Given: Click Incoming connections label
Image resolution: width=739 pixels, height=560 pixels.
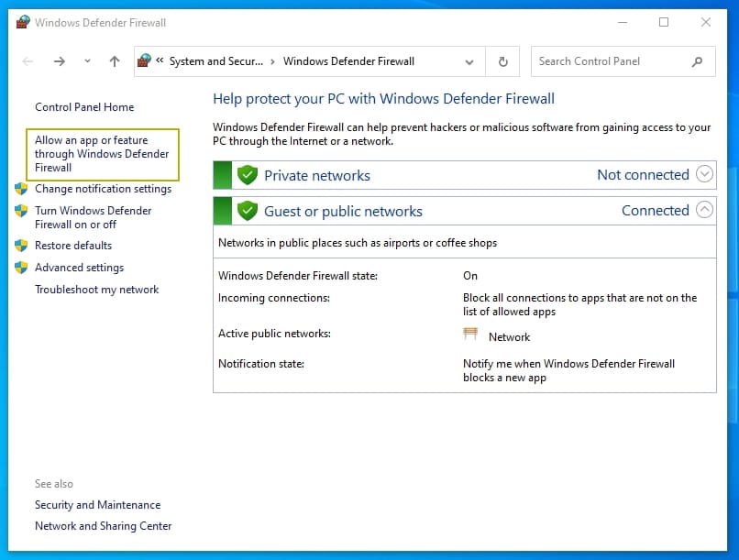Looking at the screenshot, I should tap(274, 298).
